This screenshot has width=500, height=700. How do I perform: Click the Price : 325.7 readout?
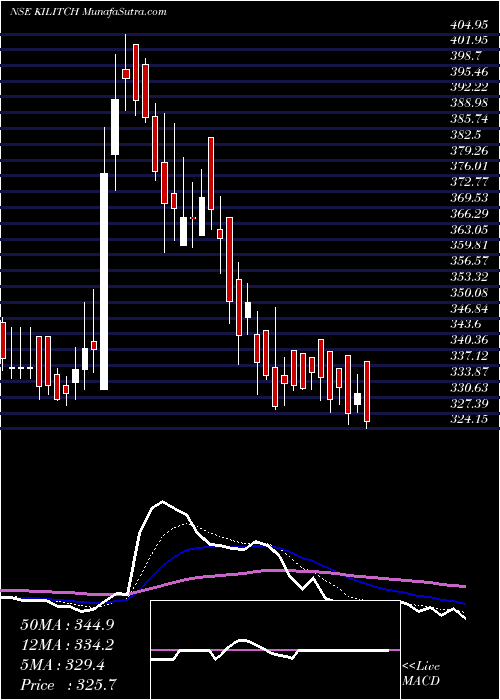pos(69,685)
